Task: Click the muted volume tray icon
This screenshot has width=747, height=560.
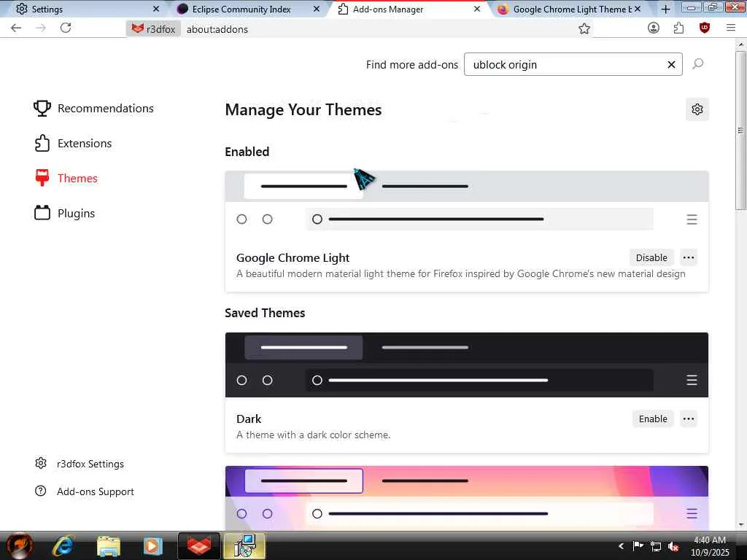Action: pyautogui.click(x=673, y=547)
